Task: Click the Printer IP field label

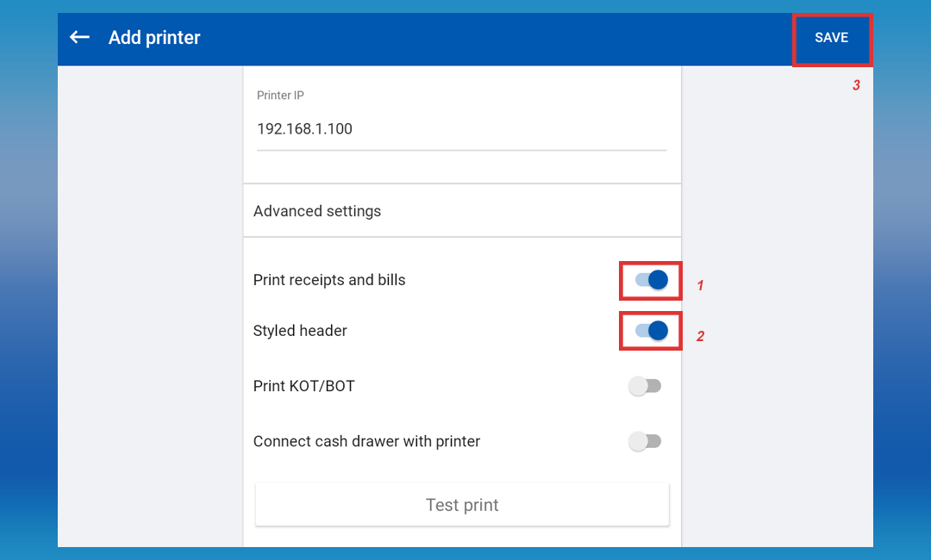Action: point(280,96)
